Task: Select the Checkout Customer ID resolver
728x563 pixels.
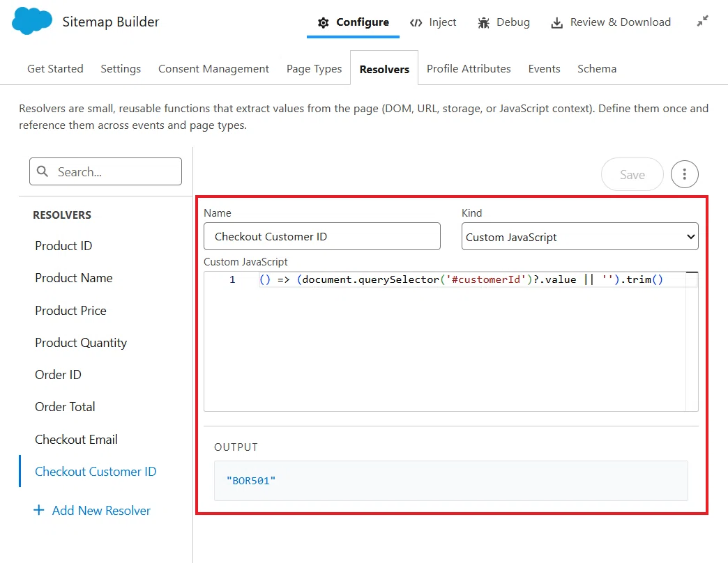Action: tap(96, 471)
